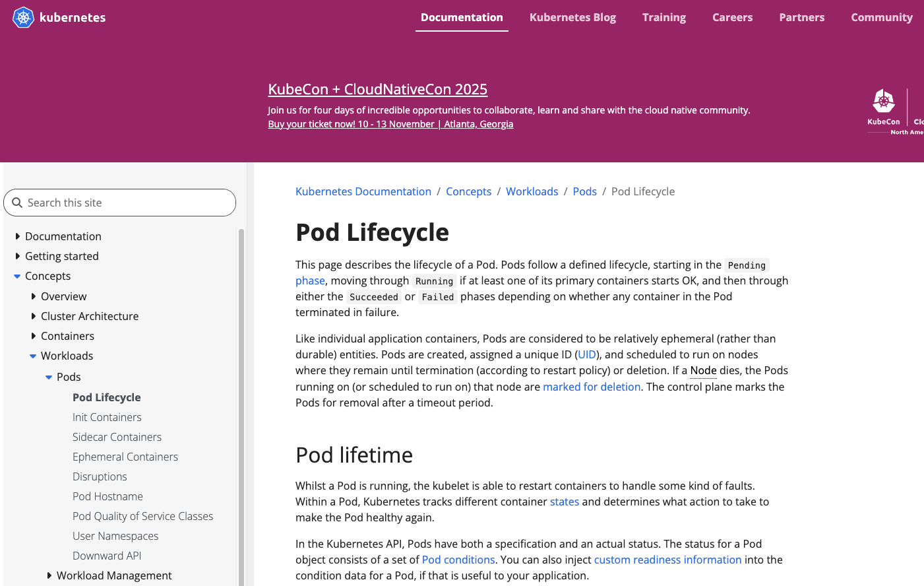Click the Cluster Architecture sidebar label
The width and height of the screenshot is (924, 586).
(90, 316)
